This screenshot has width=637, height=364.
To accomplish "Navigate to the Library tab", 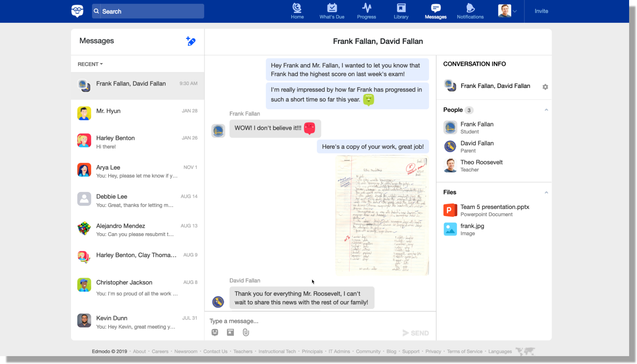I will pyautogui.click(x=401, y=11).
